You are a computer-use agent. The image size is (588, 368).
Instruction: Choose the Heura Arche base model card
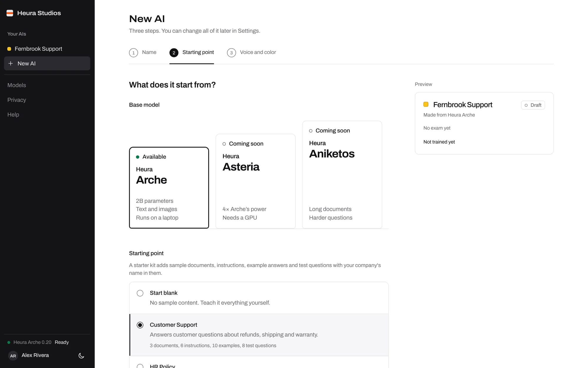click(169, 188)
